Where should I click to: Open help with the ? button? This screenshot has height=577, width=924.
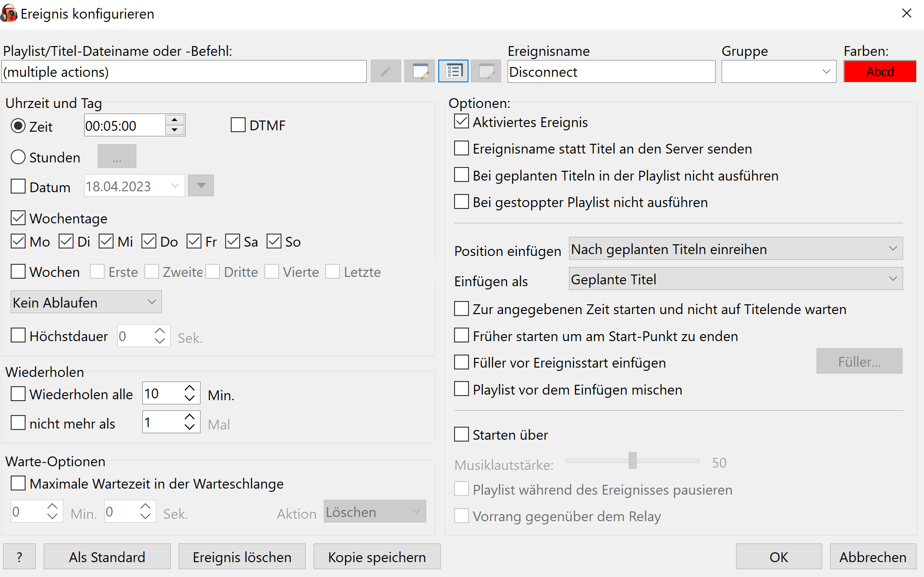pos(20,557)
